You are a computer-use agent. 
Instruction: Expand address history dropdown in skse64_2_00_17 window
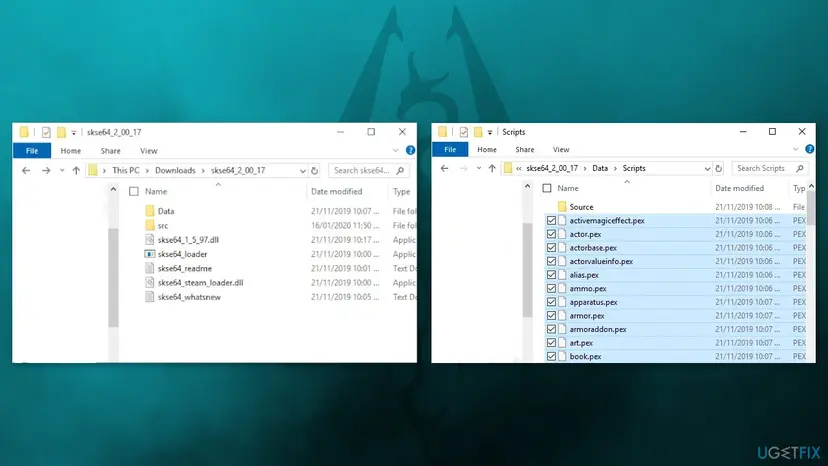303,171
